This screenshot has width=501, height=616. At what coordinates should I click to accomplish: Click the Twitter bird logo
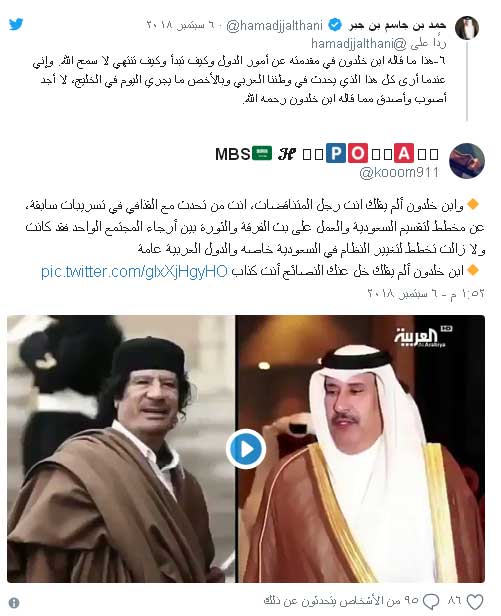point(16,24)
